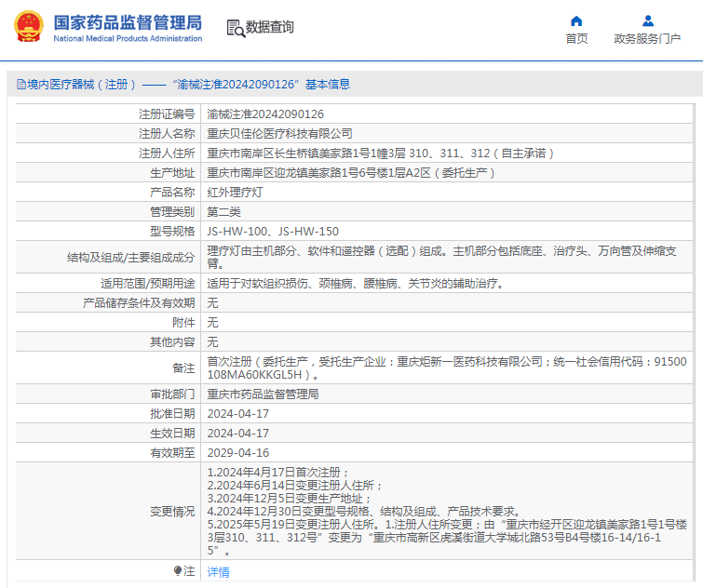Click the 注册人住所 address value
This screenshot has width=703, height=588.
[x=381, y=154]
